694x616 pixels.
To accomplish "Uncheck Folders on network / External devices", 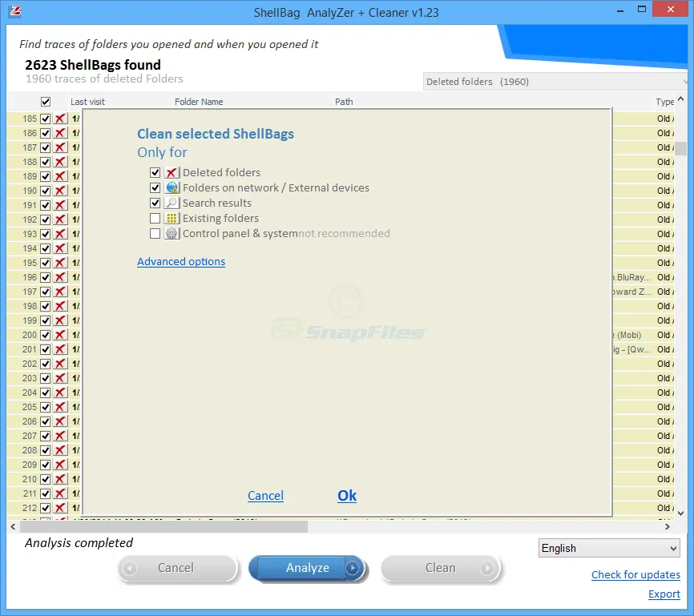I will (155, 187).
